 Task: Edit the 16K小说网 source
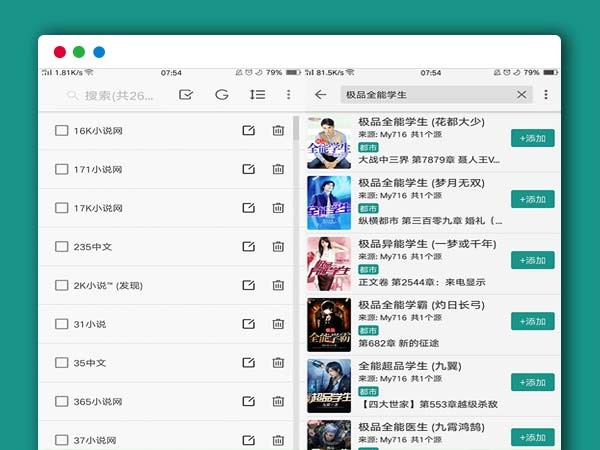click(248, 131)
